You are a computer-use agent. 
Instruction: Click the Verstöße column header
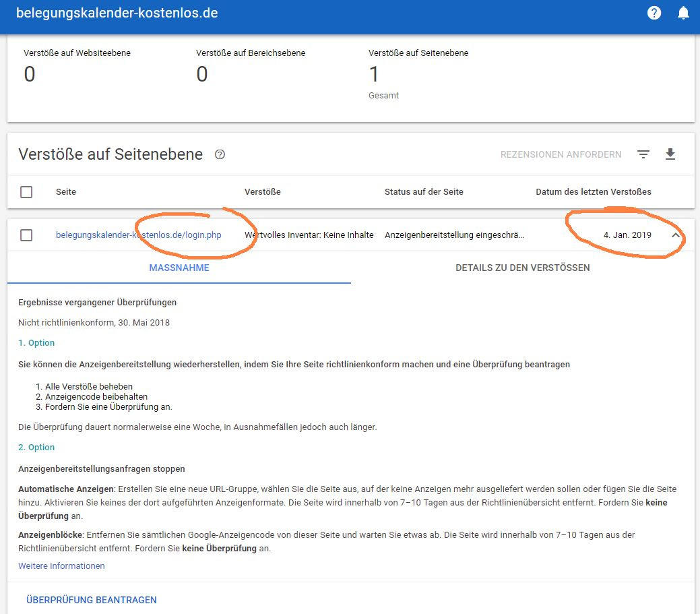click(x=262, y=192)
